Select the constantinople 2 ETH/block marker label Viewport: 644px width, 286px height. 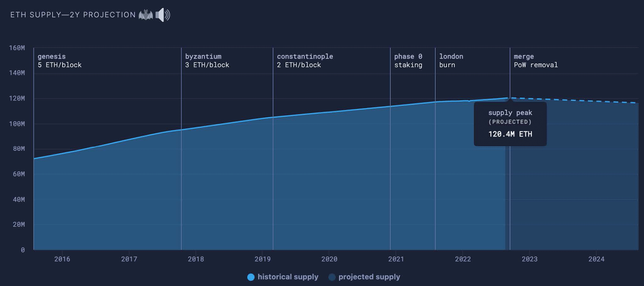pyautogui.click(x=304, y=61)
